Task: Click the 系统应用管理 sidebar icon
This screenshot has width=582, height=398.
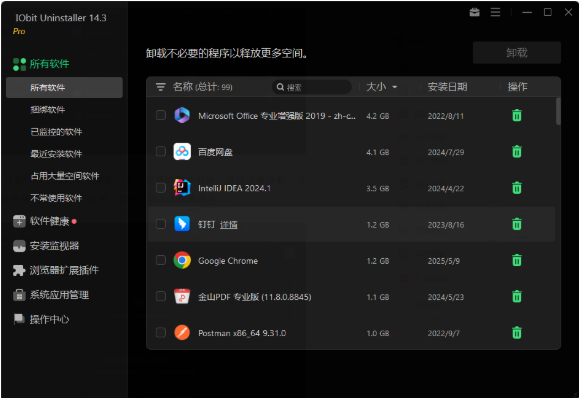Action: click(19, 295)
